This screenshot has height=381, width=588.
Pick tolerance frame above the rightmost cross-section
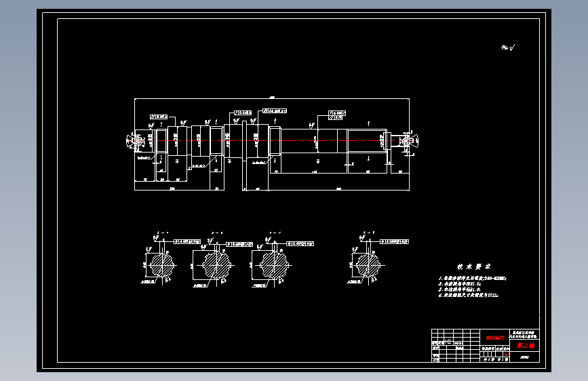(x=395, y=242)
